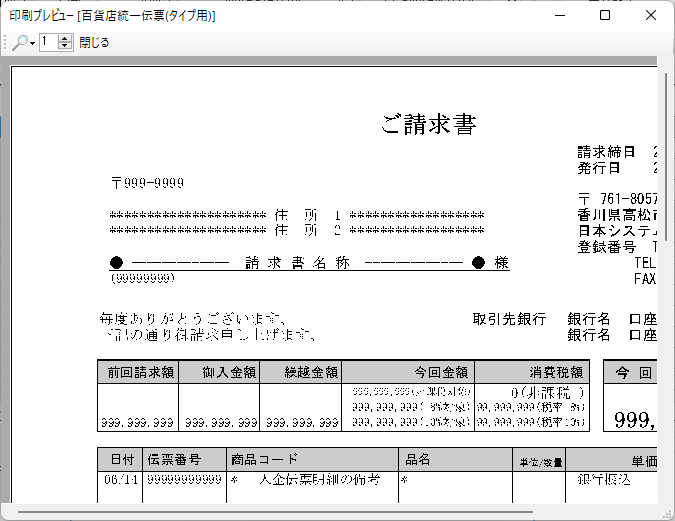Click the 住所 1 address line
675x521 pixels.
click(297, 215)
